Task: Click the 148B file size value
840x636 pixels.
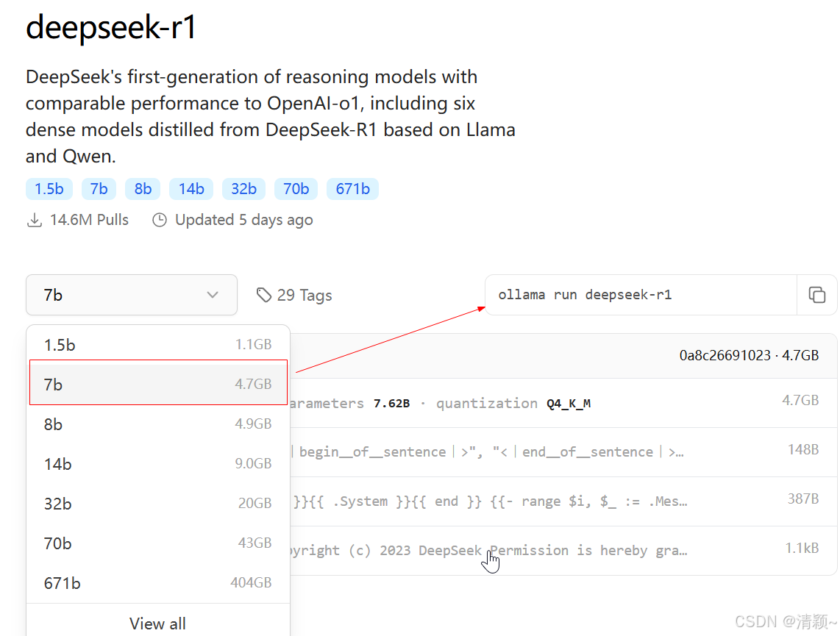Action: coord(803,449)
